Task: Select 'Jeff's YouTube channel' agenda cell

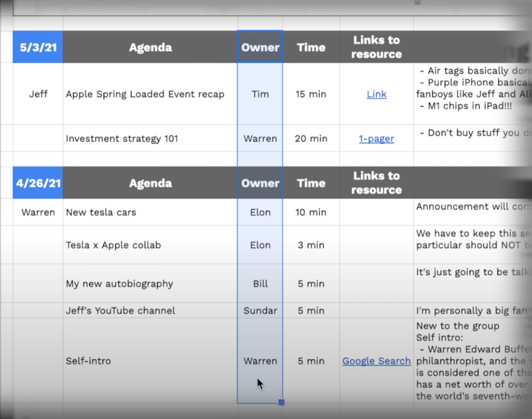Action: (150, 310)
